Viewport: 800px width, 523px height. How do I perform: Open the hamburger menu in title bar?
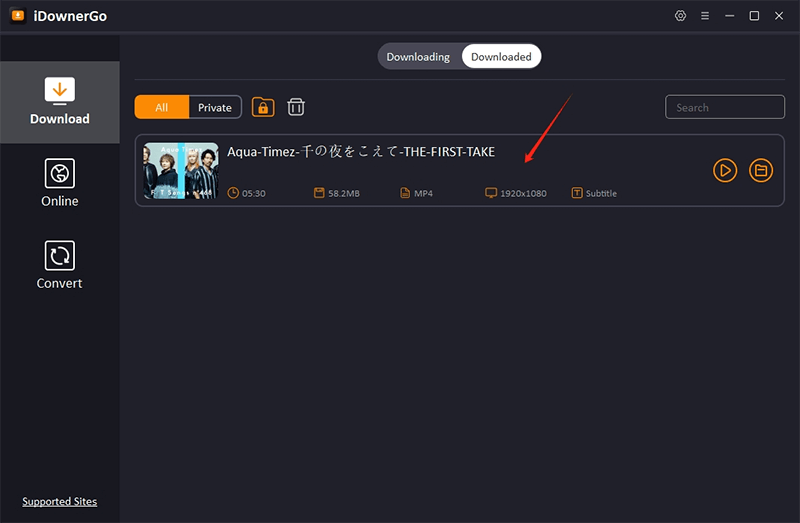(x=705, y=16)
